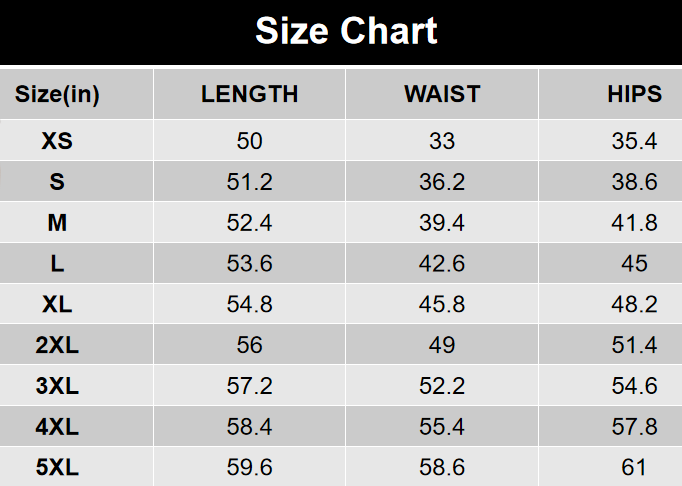Click the M size row label
The image size is (682, 486).
tap(57, 223)
